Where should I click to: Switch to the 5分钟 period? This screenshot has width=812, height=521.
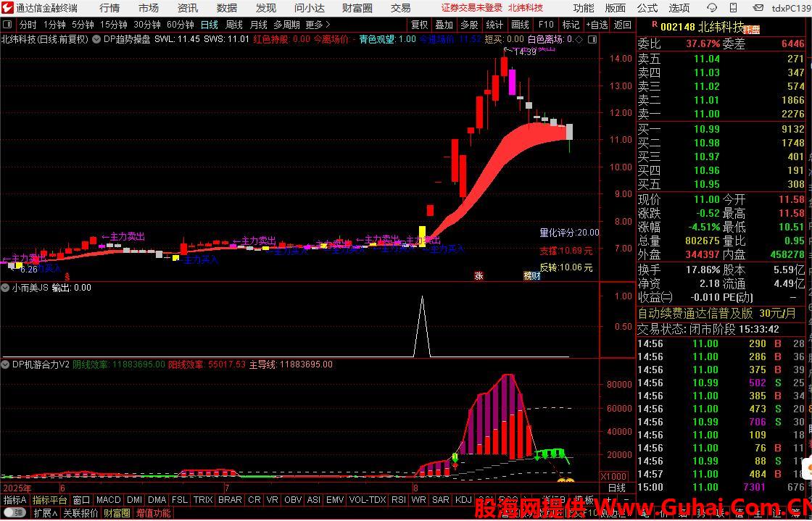pyautogui.click(x=83, y=25)
